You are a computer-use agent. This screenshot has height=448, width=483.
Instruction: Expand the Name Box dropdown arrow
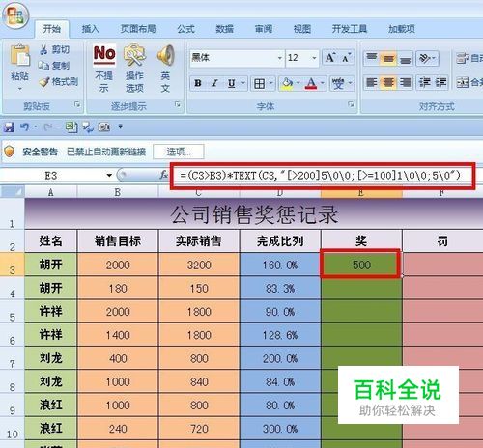109,176
